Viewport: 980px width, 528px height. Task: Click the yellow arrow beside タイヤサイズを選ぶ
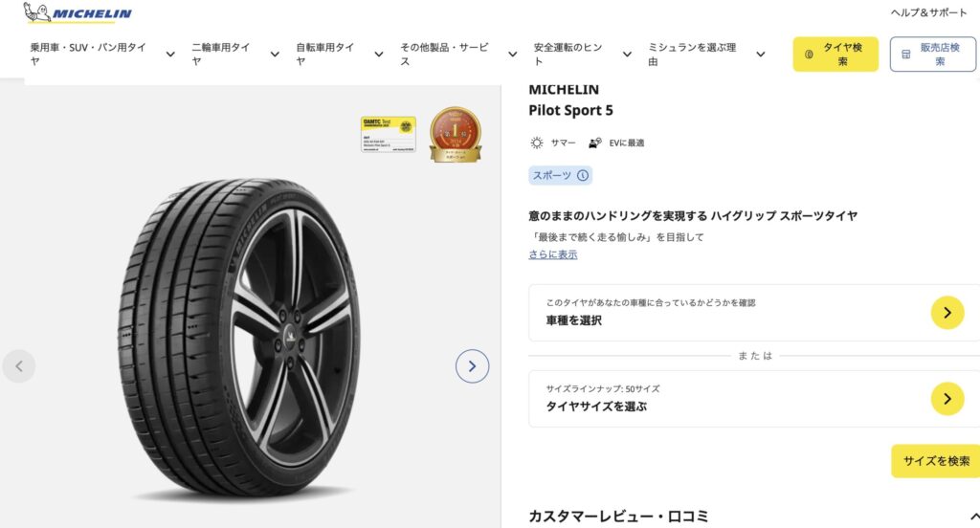click(x=947, y=399)
